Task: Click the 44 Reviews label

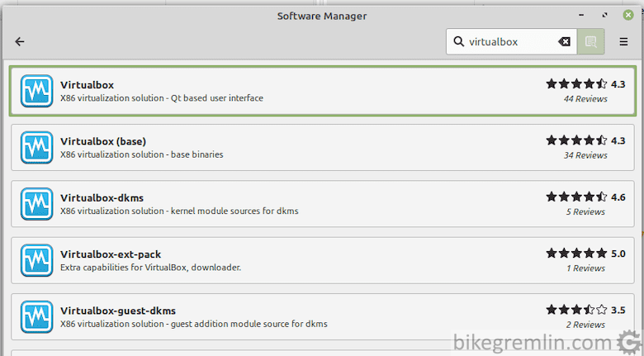Action: click(585, 99)
